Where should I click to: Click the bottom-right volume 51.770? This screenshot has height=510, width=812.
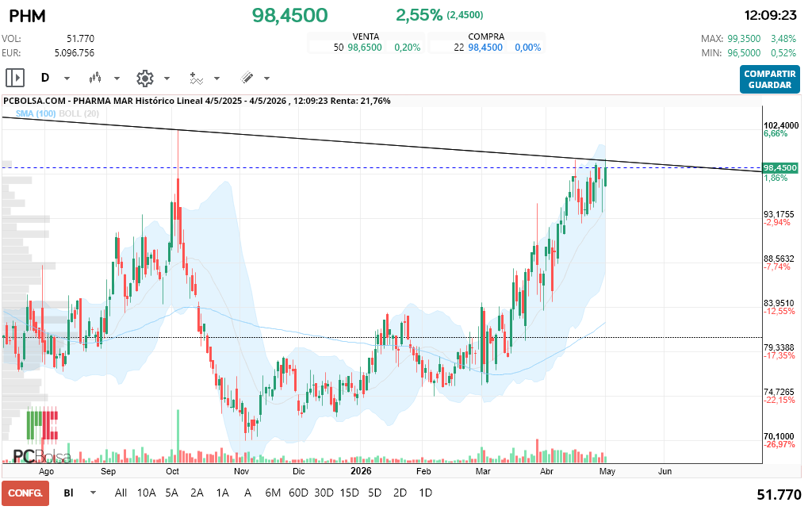779,495
